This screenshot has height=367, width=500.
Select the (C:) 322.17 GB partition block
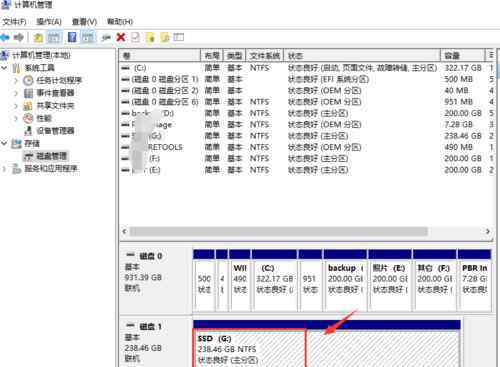tap(274, 281)
